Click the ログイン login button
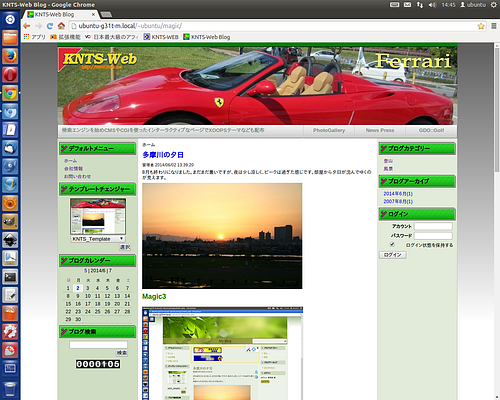Image resolution: width=500 pixels, height=400 pixels. tap(392, 255)
